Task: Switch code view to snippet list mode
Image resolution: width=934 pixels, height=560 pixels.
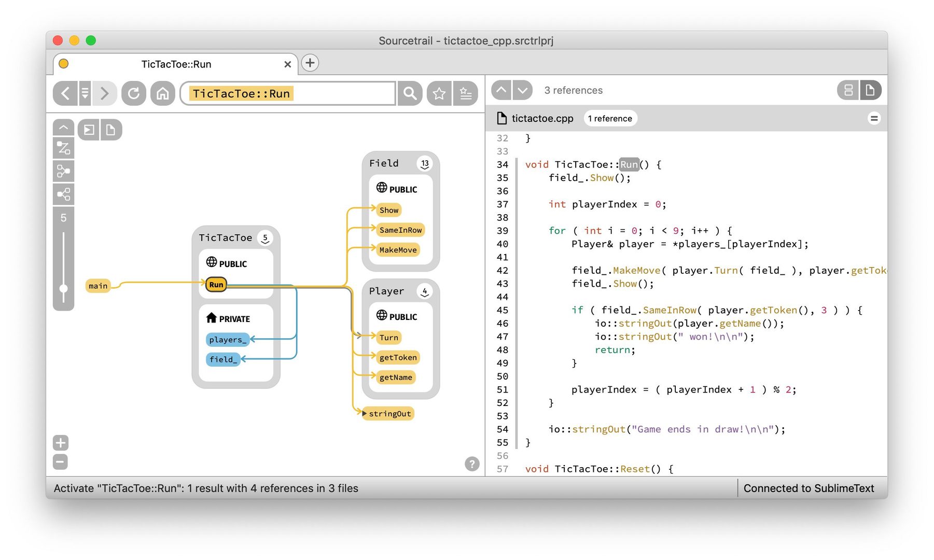Action: (848, 90)
